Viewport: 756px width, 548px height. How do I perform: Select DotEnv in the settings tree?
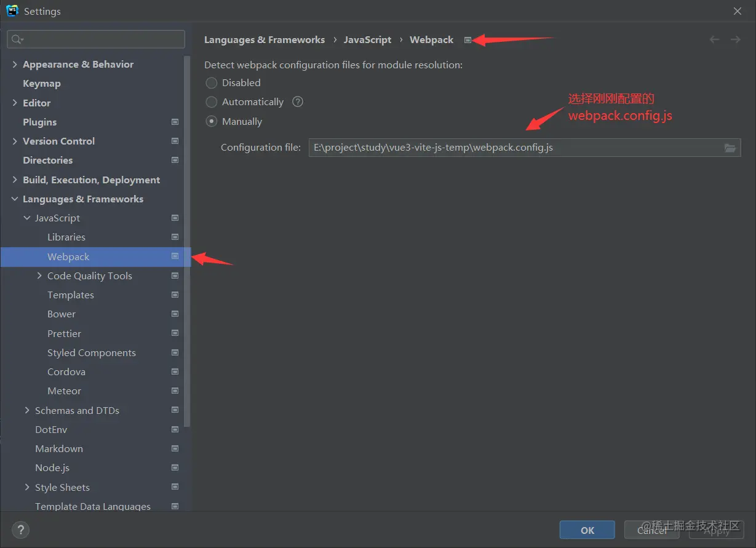point(51,429)
